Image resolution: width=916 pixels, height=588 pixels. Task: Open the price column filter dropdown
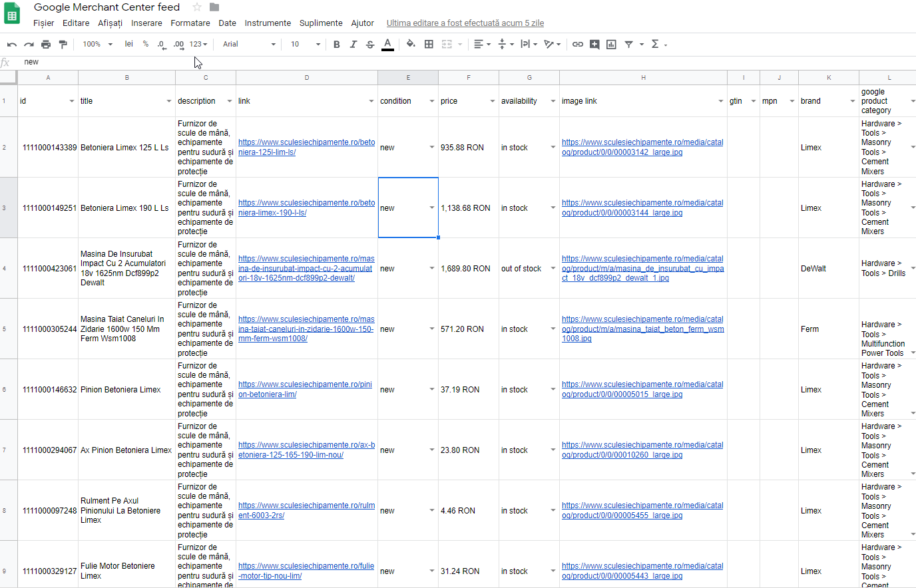pos(493,101)
